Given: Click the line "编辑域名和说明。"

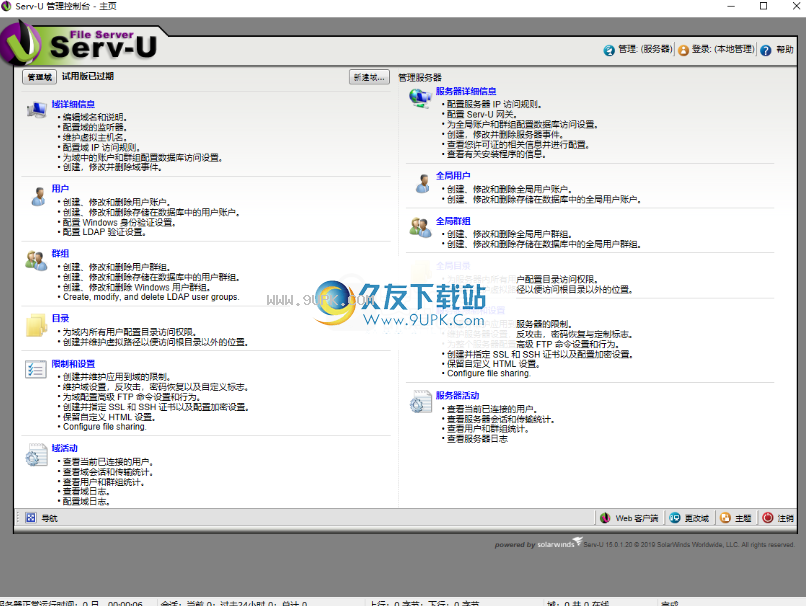Looking at the screenshot, I should pyautogui.click(x=95, y=118).
